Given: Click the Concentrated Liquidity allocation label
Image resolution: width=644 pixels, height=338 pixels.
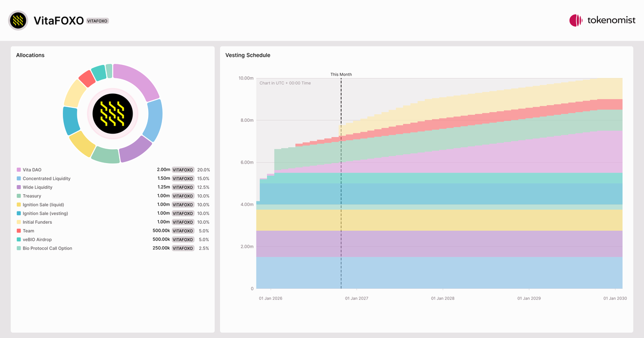Looking at the screenshot, I should 47,179.
